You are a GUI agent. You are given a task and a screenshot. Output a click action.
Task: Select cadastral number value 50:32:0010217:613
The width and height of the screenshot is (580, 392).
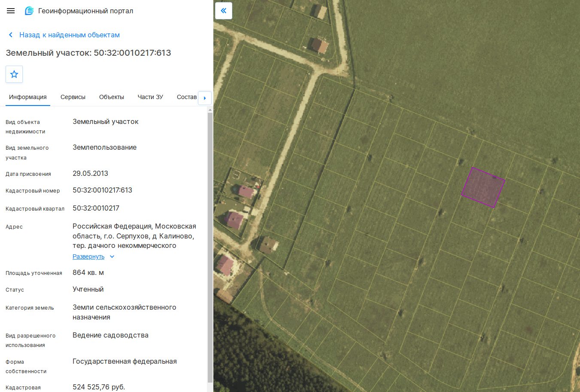tap(103, 190)
